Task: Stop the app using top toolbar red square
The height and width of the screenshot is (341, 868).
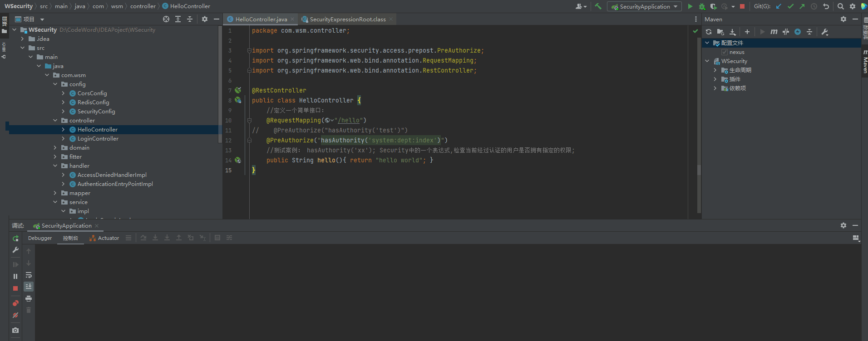Action: tap(742, 6)
